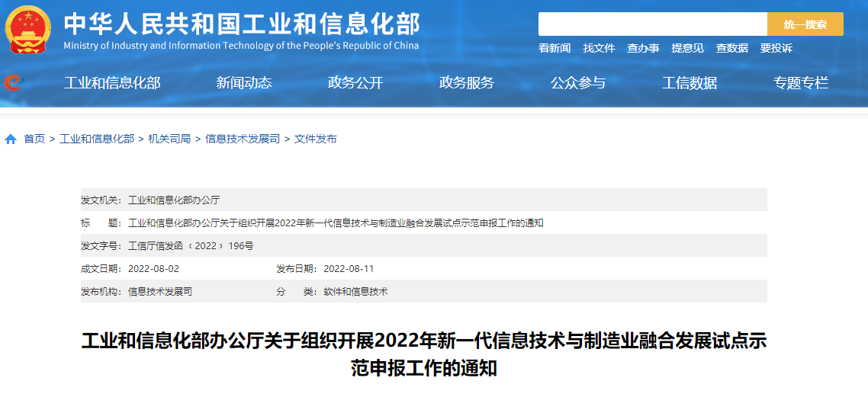Open the 提意见 quick link

(x=687, y=48)
